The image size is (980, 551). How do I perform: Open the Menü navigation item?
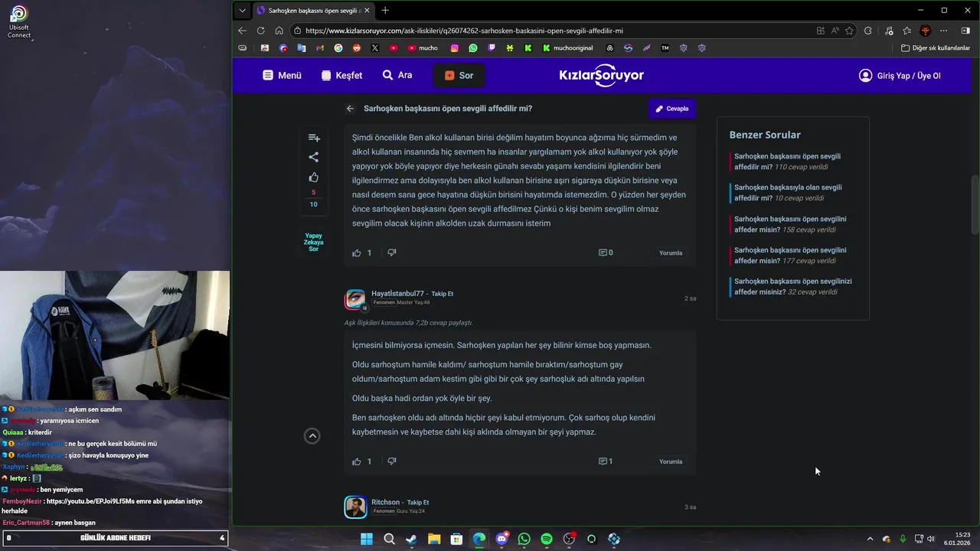282,76
